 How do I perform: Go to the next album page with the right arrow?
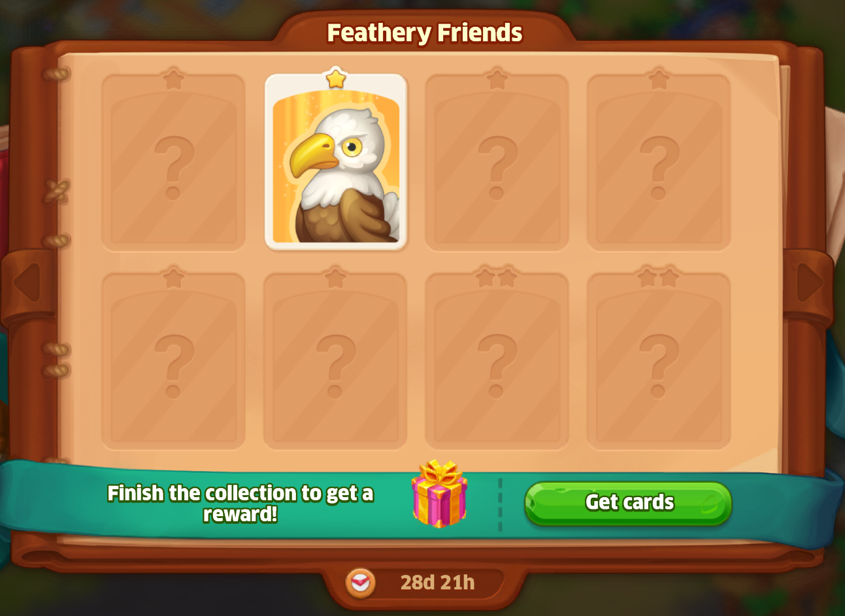pyautogui.click(x=810, y=283)
